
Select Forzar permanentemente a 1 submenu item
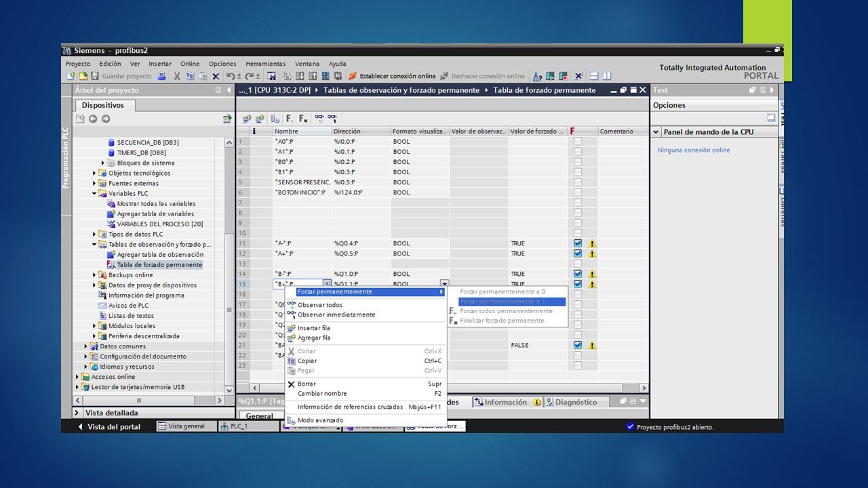tap(512, 302)
